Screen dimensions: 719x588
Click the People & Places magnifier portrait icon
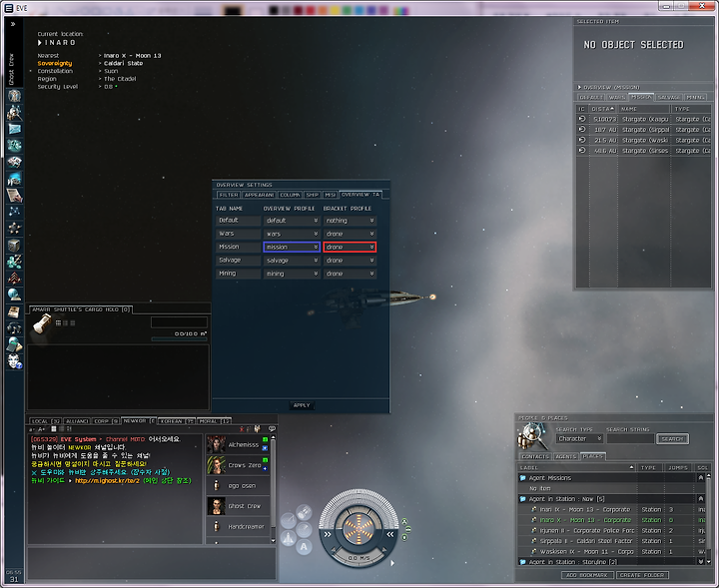(x=533, y=437)
